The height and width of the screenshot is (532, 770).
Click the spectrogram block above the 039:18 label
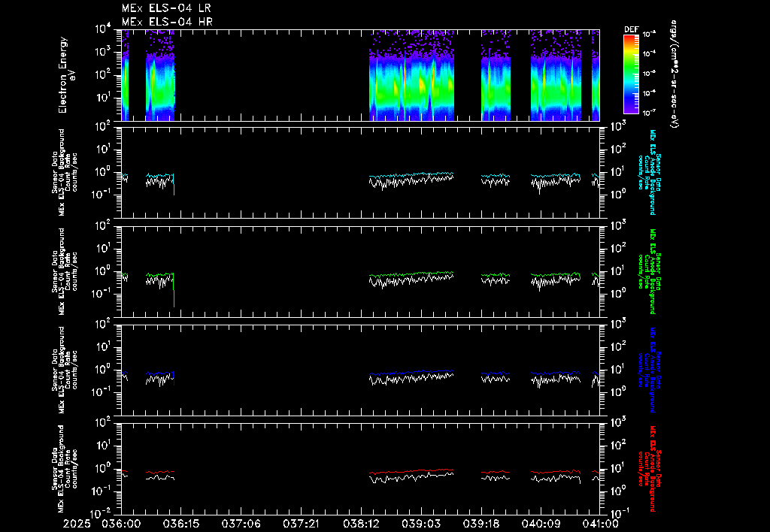coord(496,75)
